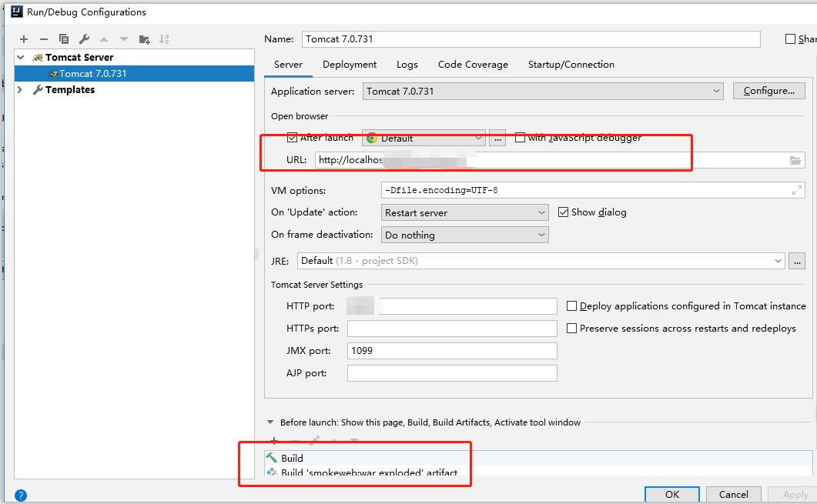Switch to the Deployment tab
Image resolution: width=817 pixels, height=504 pixels.
pos(350,65)
